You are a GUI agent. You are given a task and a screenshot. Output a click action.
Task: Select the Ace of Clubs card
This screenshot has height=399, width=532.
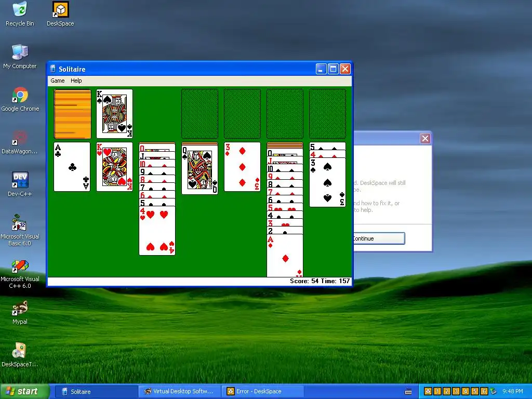72,167
